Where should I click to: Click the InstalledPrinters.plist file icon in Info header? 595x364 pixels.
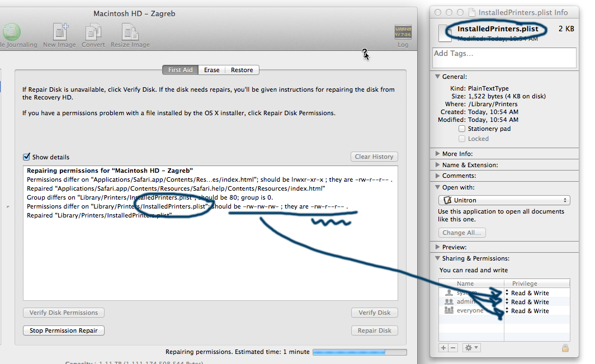(x=444, y=33)
